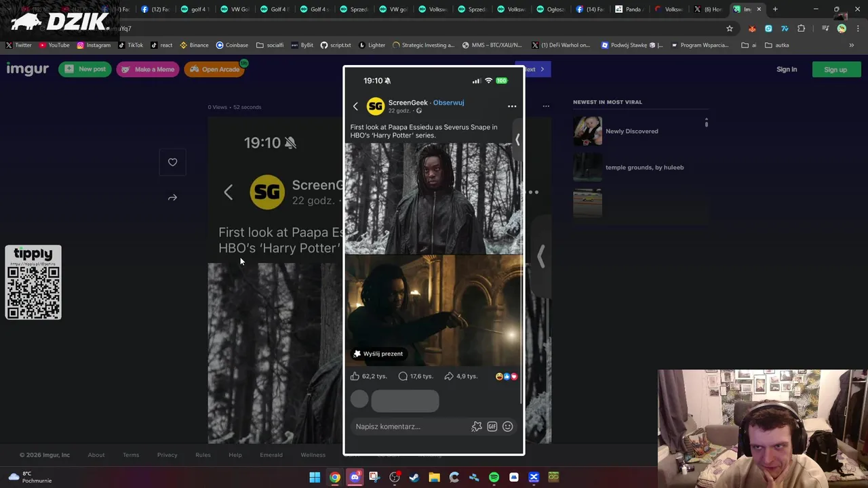Viewport: 868px width, 488px height.
Task: Open Make a Meme
Action: pyautogui.click(x=148, y=69)
